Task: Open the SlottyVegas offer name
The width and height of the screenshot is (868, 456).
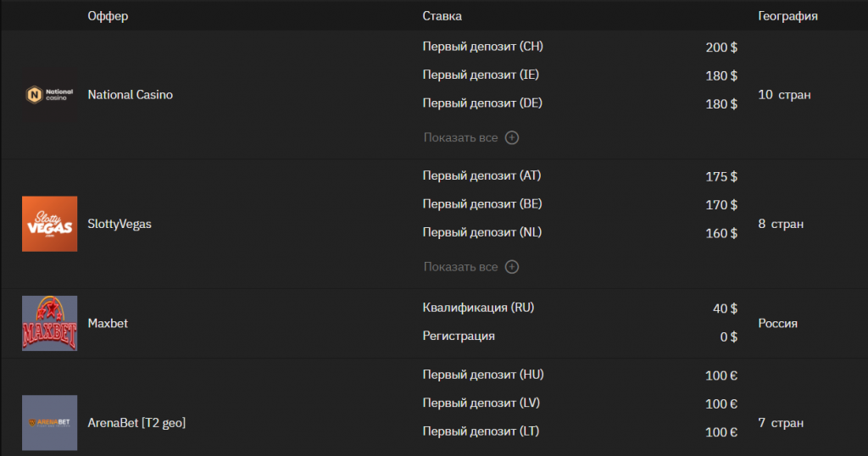Action: [x=120, y=224]
